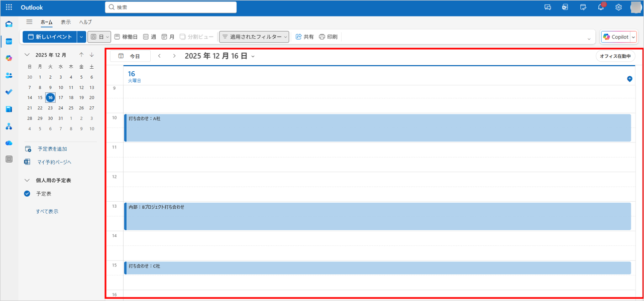Collapse the 個人用の予定表 section
Image resolution: width=644 pixels, height=301 pixels.
27,180
